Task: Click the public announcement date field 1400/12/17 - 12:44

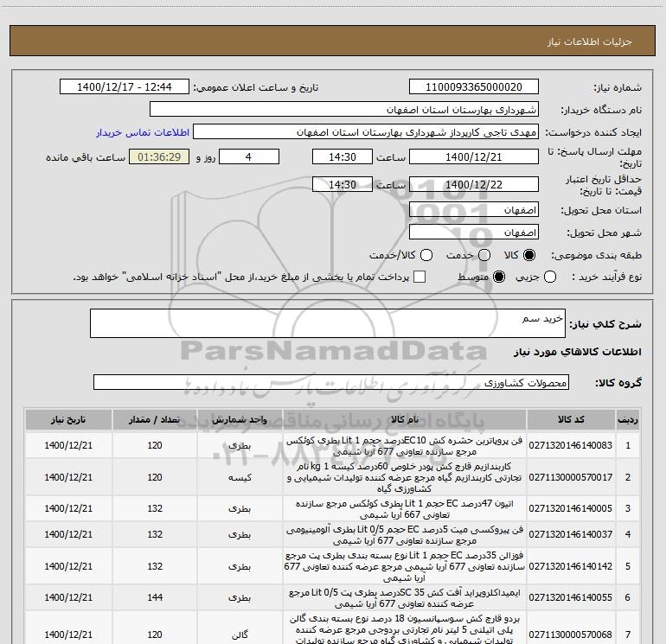Action: coord(125,87)
